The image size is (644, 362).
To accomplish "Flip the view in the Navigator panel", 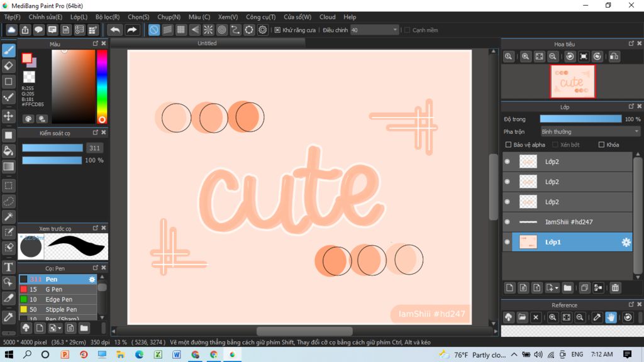I will coord(614,57).
